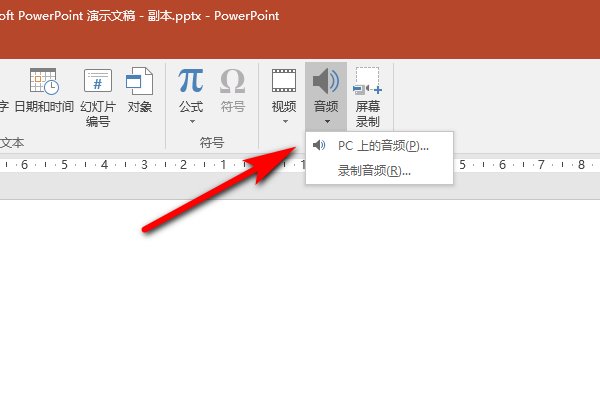Image resolution: width=600 pixels, height=400 pixels.
Task: Select "录制音频(R)..." menu entry
Action: (x=375, y=170)
